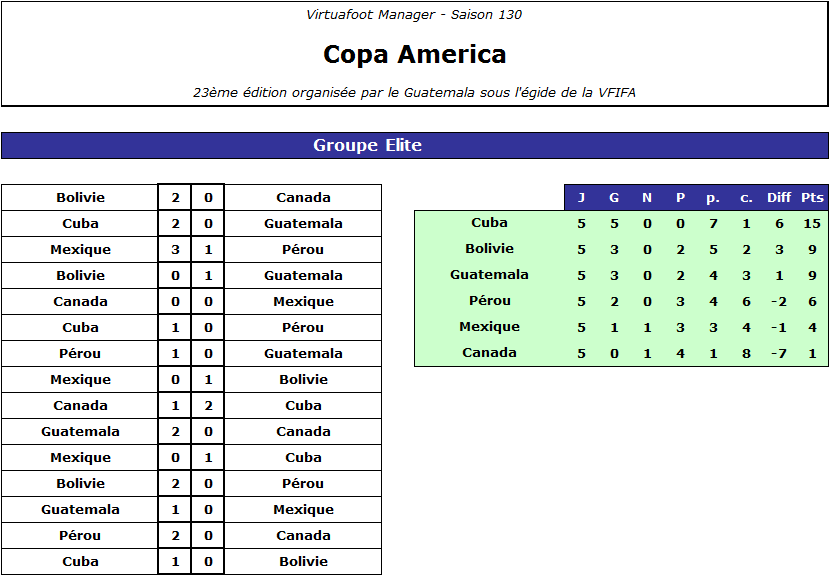
Task: Open Bolivie in the standings table
Action: click(489, 249)
